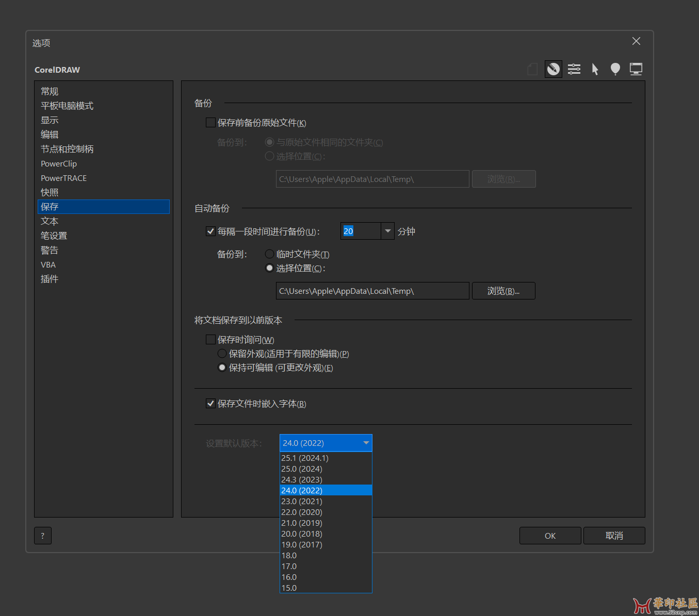Open the Workspace monitor icon

pyautogui.click(x=636, y=69)
